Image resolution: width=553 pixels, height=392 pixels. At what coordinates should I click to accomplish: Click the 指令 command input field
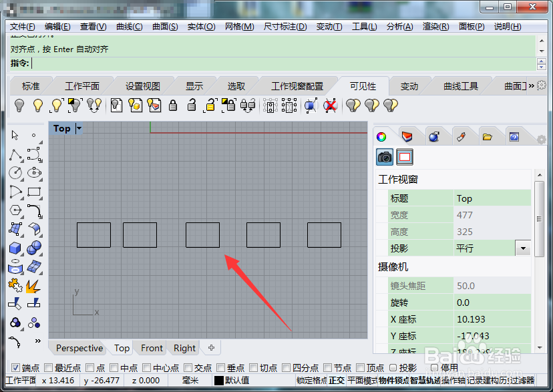pyautogui.click(x=284, y=64)
